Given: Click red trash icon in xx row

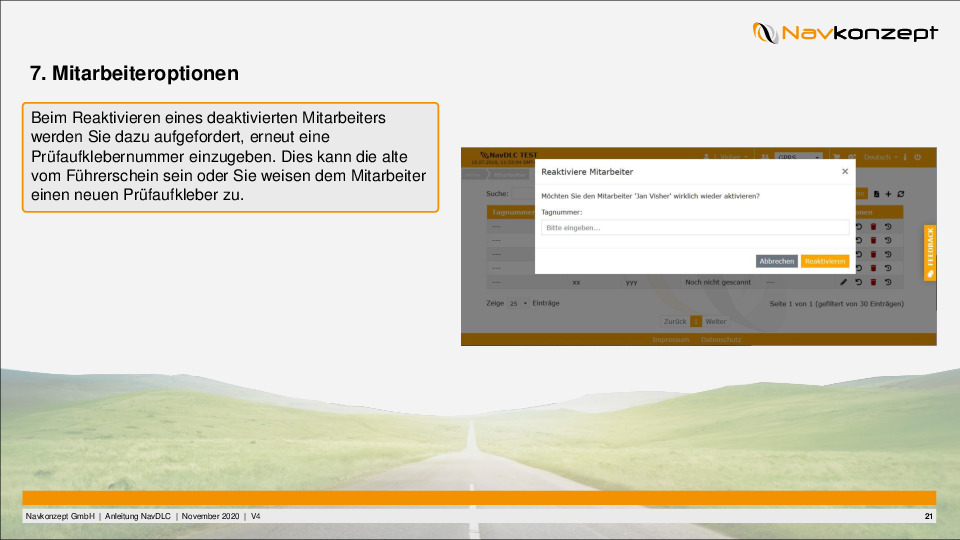Looking at the screenshot, I should (x=874, y=282).
